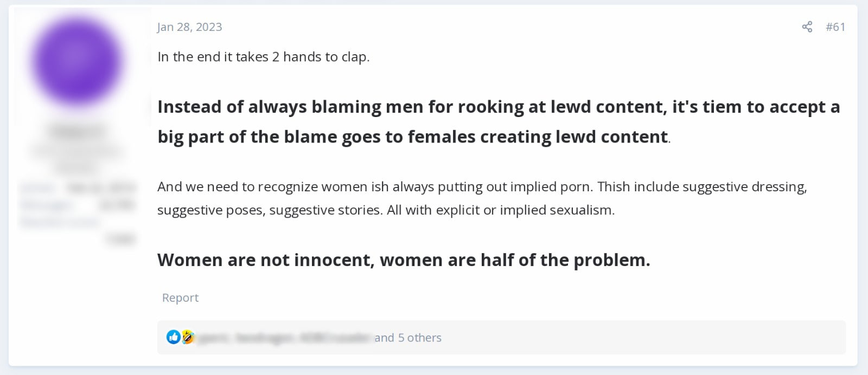
Task: Click the blurred Joined date value
Action: tap(101, 188)
